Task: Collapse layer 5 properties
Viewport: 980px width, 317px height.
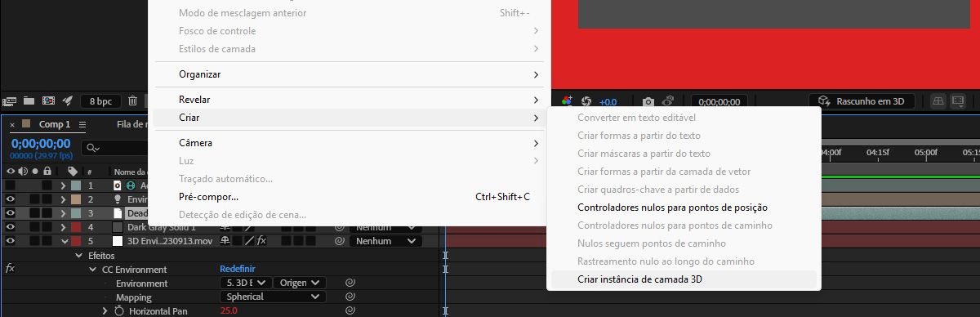Action: tap(65, 241)
